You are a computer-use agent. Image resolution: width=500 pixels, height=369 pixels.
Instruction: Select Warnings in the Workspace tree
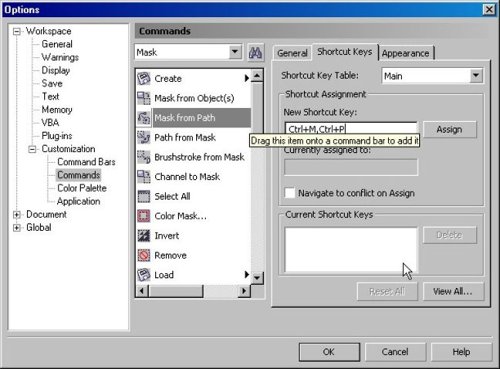[x=60, y=57]
